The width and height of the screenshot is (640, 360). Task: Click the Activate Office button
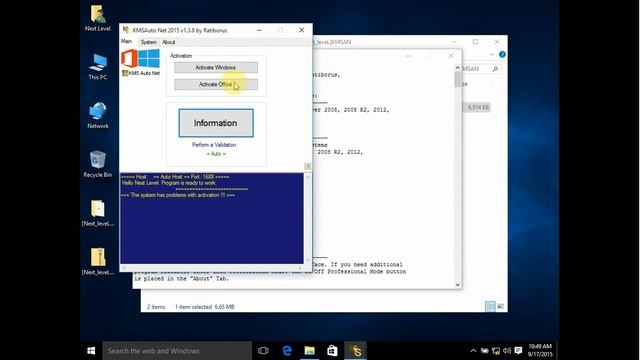[216, 84]
